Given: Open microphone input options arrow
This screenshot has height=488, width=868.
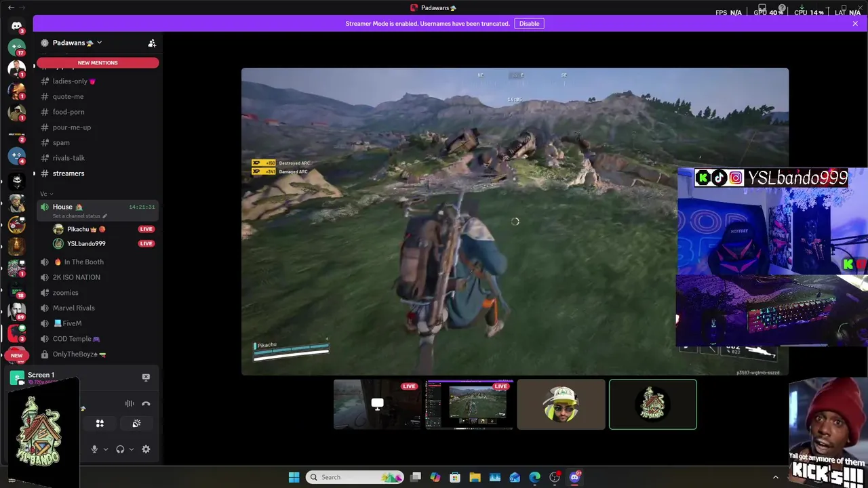Looking at the screenshot, I should 106,449.
